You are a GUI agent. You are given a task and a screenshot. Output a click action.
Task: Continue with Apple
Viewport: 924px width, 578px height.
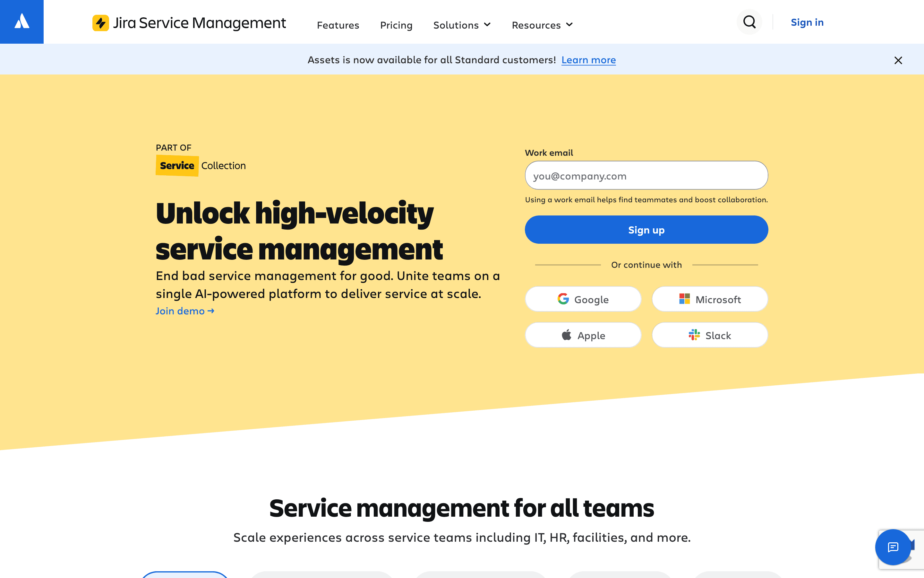583,335
